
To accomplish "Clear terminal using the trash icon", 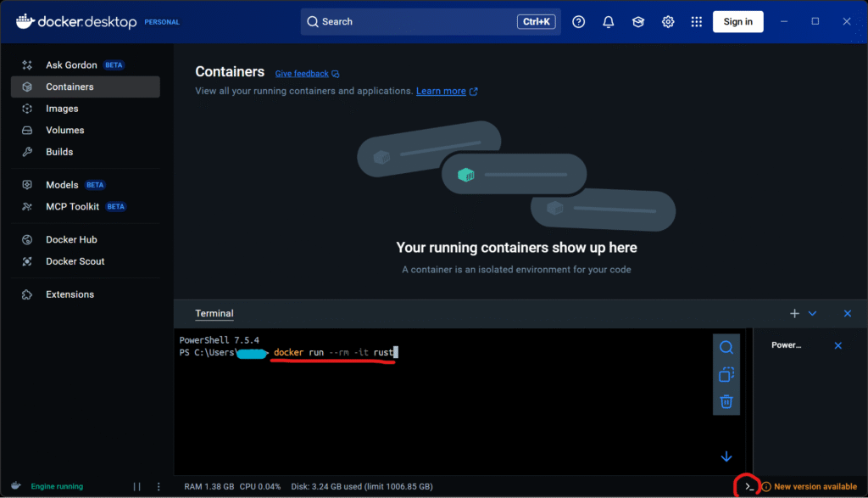I will [x=726, y=401].
